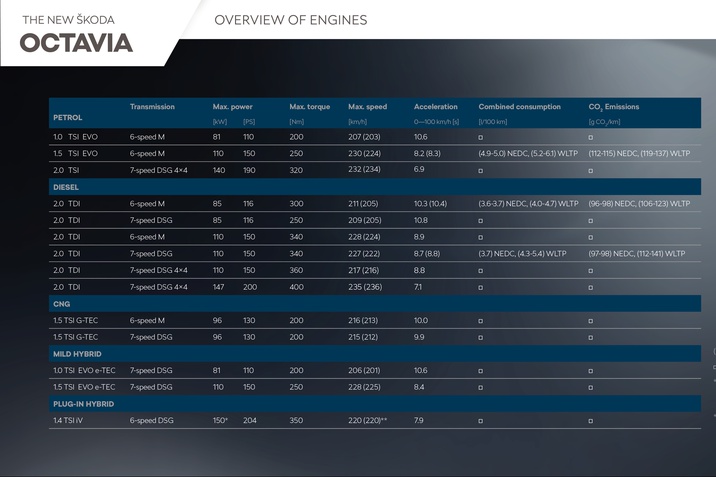This screenshot has width=716, height=477.
Task: Click the '207 (203)' max speed value
Action: (364, 137)
